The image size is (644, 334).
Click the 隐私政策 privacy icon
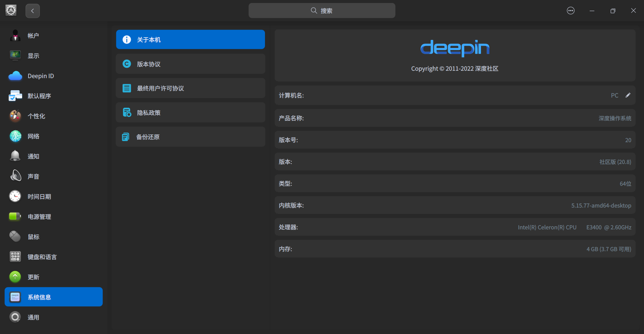pos(127,113)
